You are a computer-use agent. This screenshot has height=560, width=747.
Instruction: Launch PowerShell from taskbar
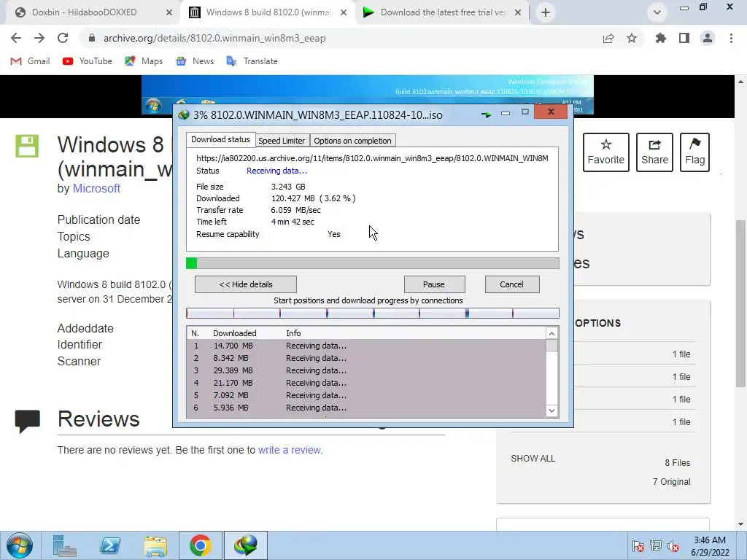(x=110, y=545)
